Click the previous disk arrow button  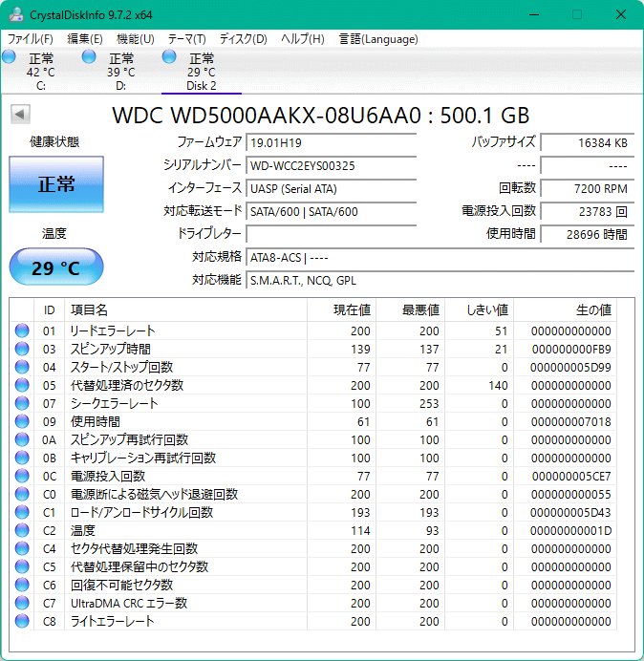(x=20, y=115)
